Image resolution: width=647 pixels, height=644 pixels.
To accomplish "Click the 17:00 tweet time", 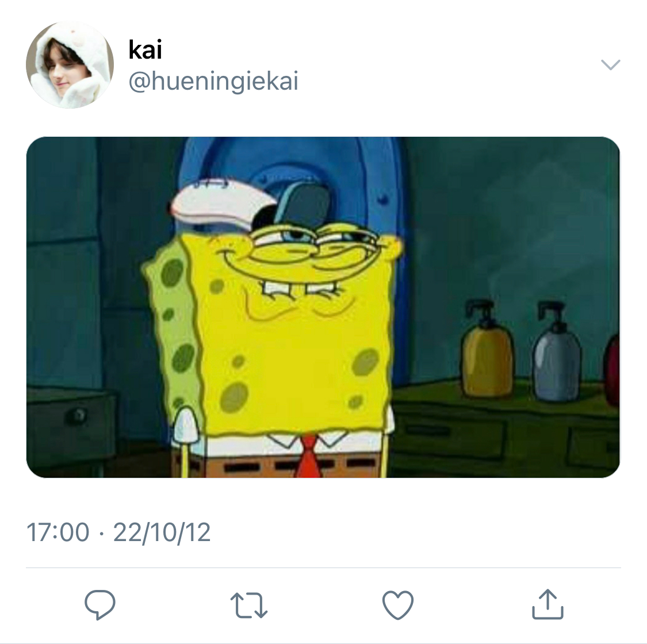I will pyautogui.click(x=58, y=532).
